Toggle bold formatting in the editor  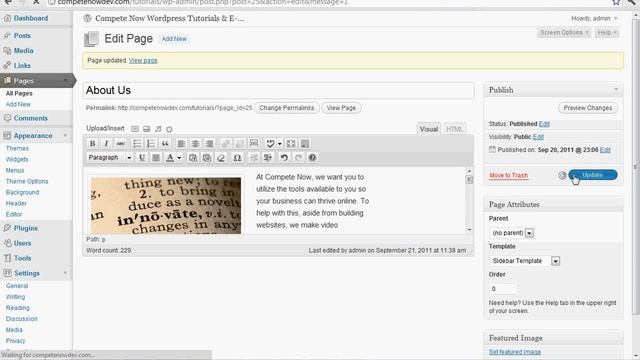[x=93, y=144]
